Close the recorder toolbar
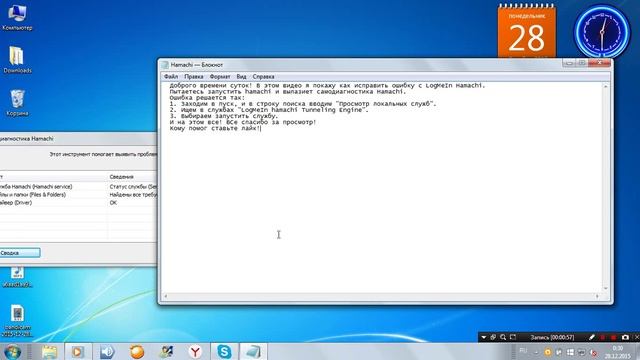Image resolution: width=640 pixels, height=360 pixels. click(x=636, y=337)
